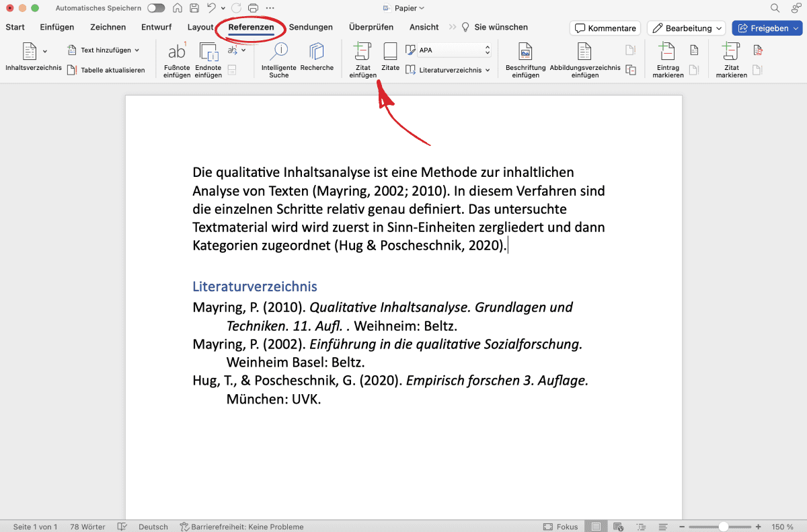Open the Kommentare panel
807x532 pixels.
coord(604,28)
